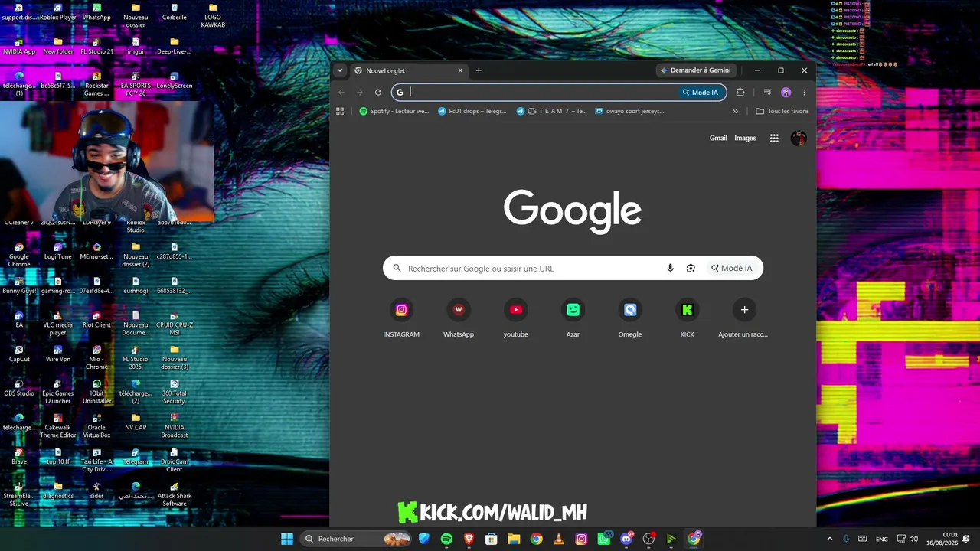Viewport: 980px width, 551px height.
Task: Open the KICK shortcut tile
Action: click(x=688, y=316)
